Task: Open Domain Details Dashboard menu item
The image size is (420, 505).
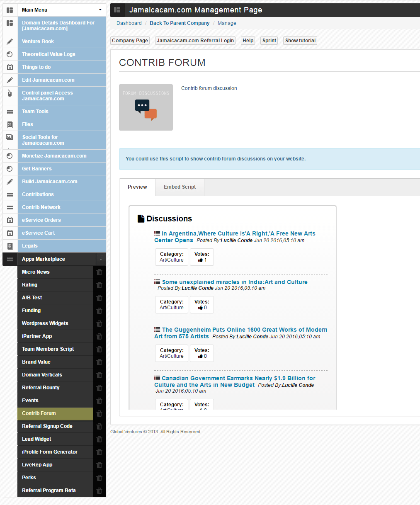Action: tap(62, 26)
